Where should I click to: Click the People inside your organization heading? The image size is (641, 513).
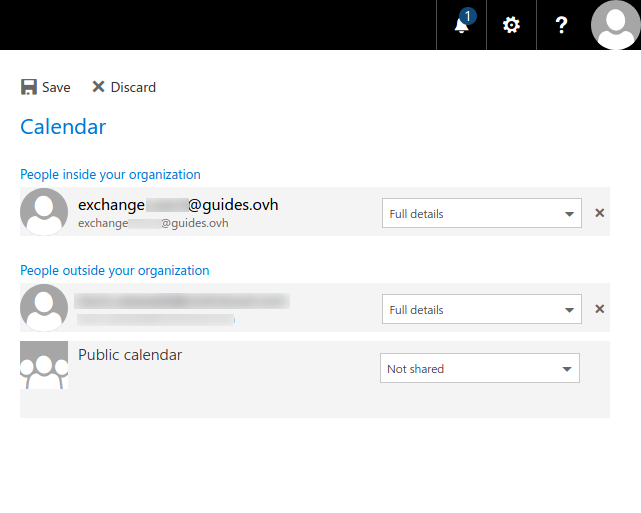tap(110, 174)
